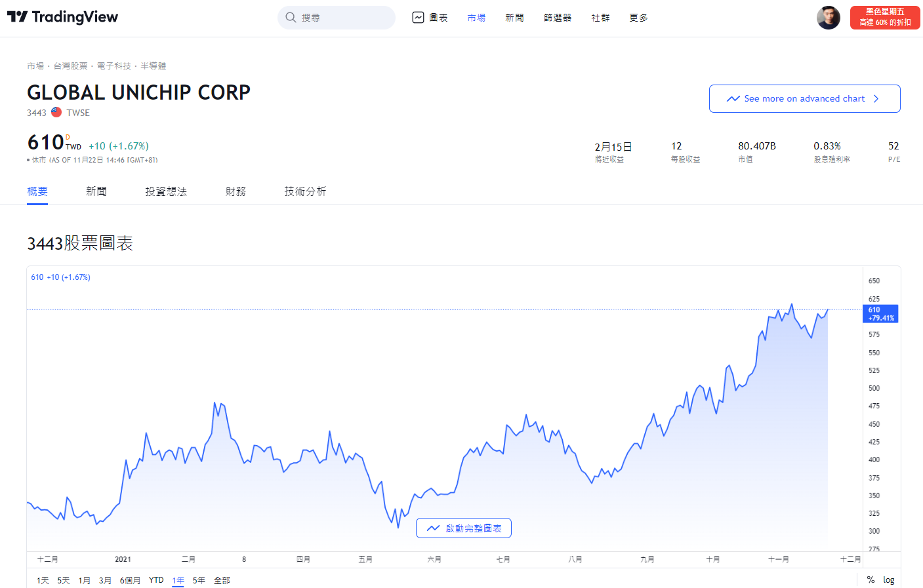Go to 台灣股票 breadcrumb link
The width and height of the screenshot is (923, 588).
click(70, 66)
